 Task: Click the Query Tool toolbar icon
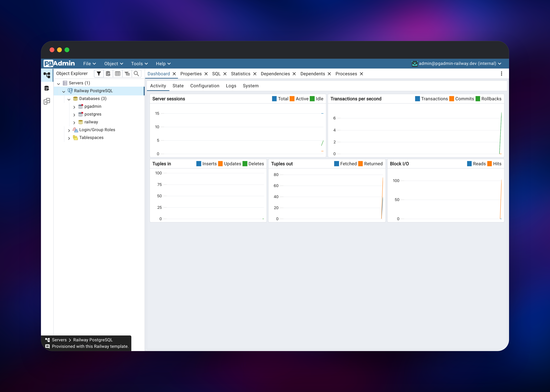coord(108,74)
